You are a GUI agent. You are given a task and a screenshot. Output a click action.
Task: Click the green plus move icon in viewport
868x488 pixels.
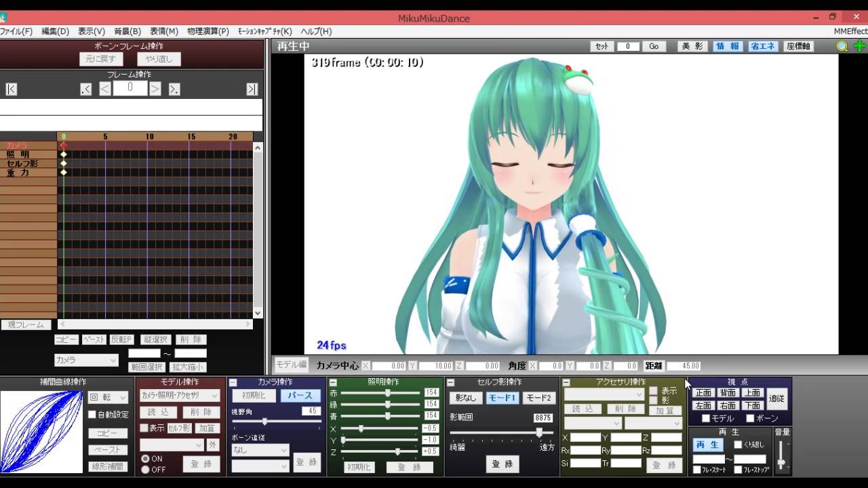(x=860, y=46)
